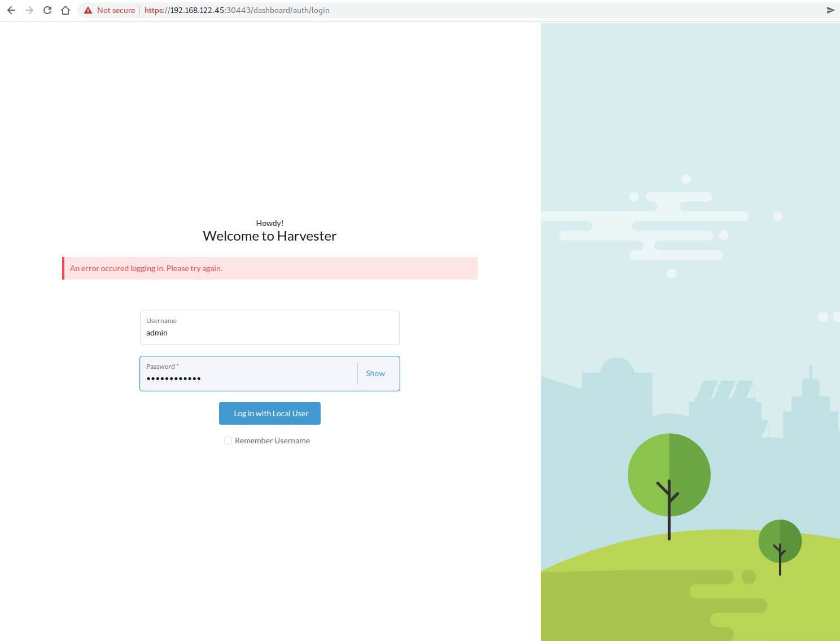Click the Howdy! greeting text
This screenshot has height=641, width=840.
pos(270,223)
